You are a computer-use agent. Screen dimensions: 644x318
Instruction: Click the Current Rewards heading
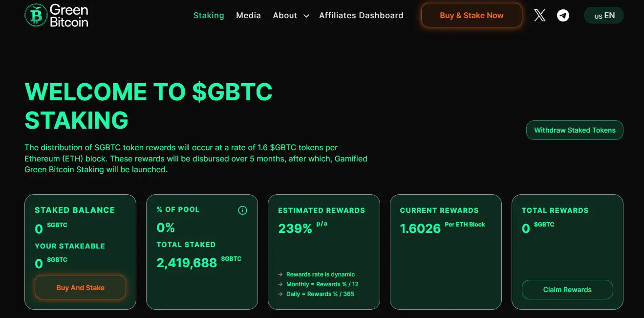439,210
